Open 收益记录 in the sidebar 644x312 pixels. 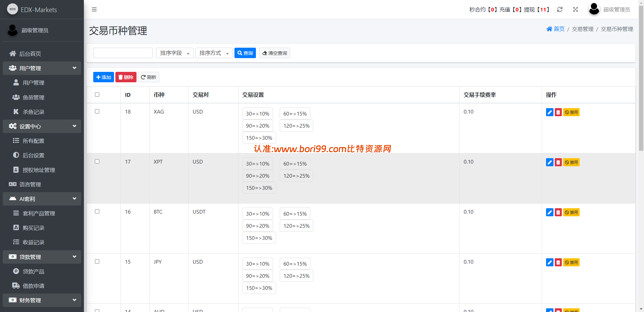coord(42,242)
